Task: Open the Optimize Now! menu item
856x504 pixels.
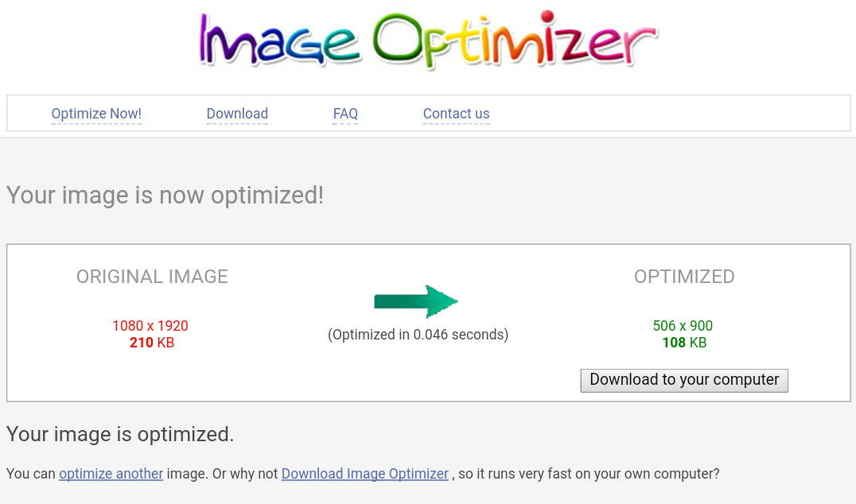Action: tap(96, 114)
